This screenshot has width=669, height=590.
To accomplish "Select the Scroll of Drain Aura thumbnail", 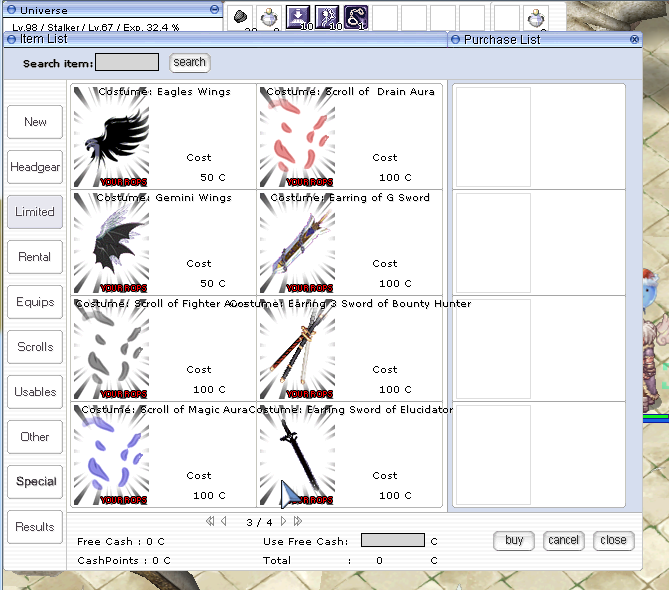I will [297, 137].
